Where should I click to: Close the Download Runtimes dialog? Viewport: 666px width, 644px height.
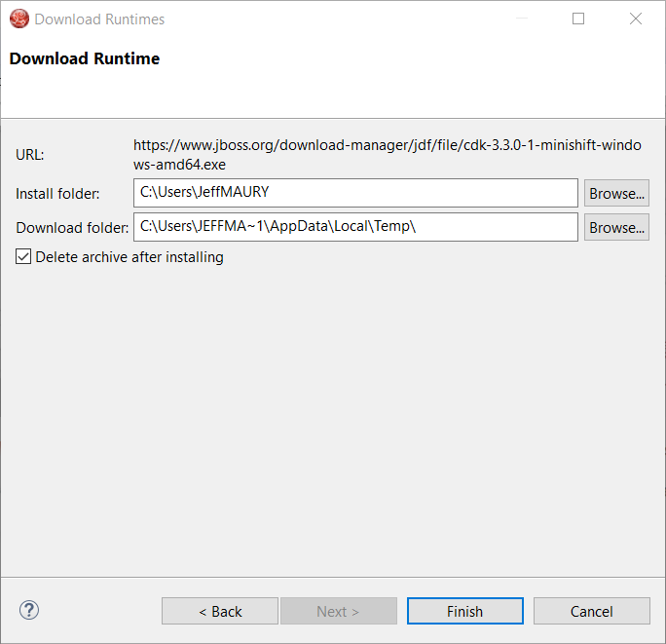click(636, 19)
